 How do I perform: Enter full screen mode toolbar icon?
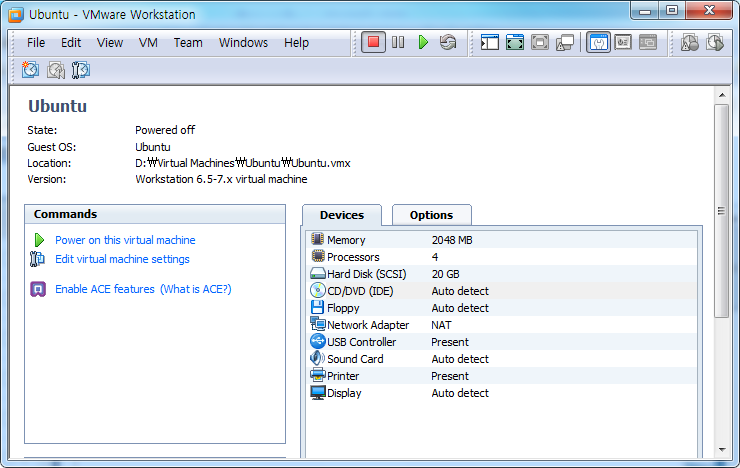coord(514,42)
